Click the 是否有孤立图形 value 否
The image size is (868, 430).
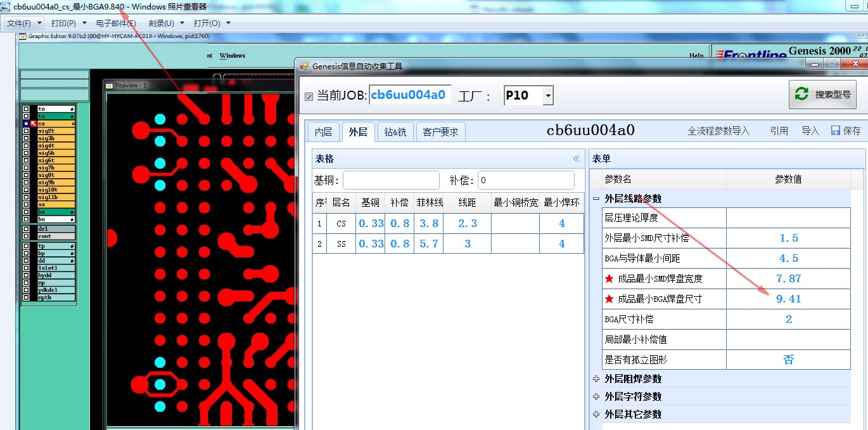(x=789, y=360)
